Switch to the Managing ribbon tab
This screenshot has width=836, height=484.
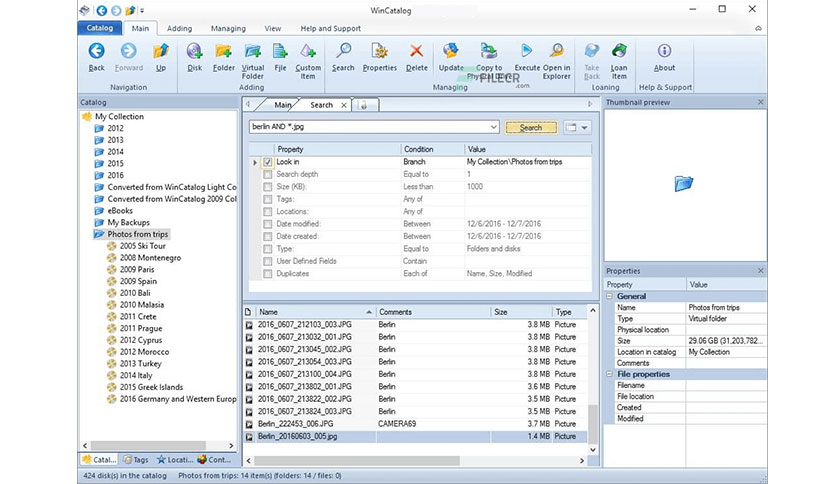coord(228,28)
